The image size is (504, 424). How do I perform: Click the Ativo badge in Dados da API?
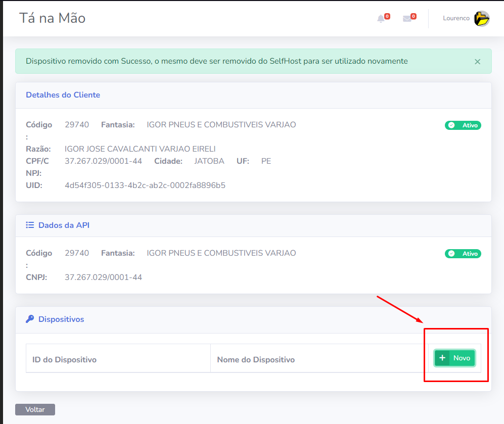click(x=463, y=254)
